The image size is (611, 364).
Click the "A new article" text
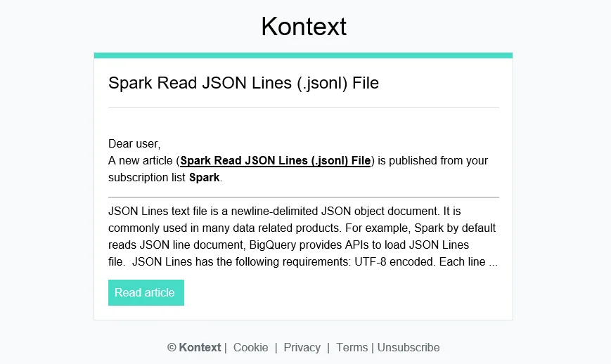pos(141,161)
